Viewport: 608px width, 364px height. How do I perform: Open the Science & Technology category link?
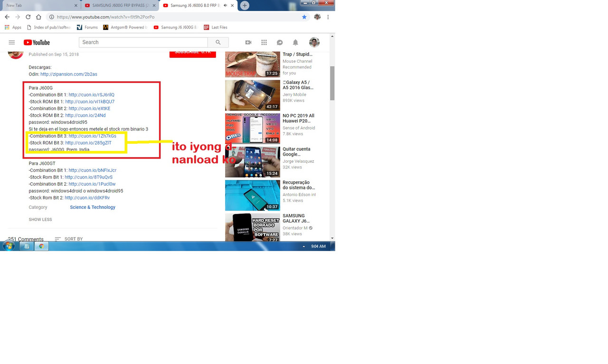93,207
